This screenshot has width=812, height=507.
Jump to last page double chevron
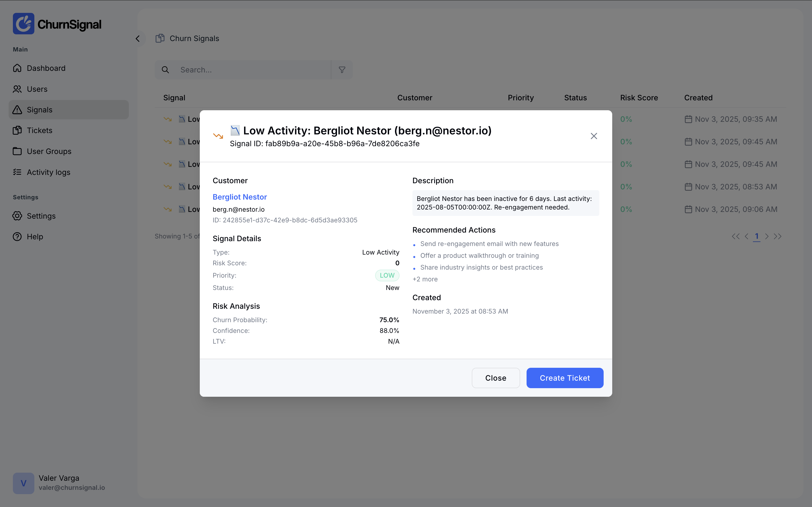click(777, 236)
